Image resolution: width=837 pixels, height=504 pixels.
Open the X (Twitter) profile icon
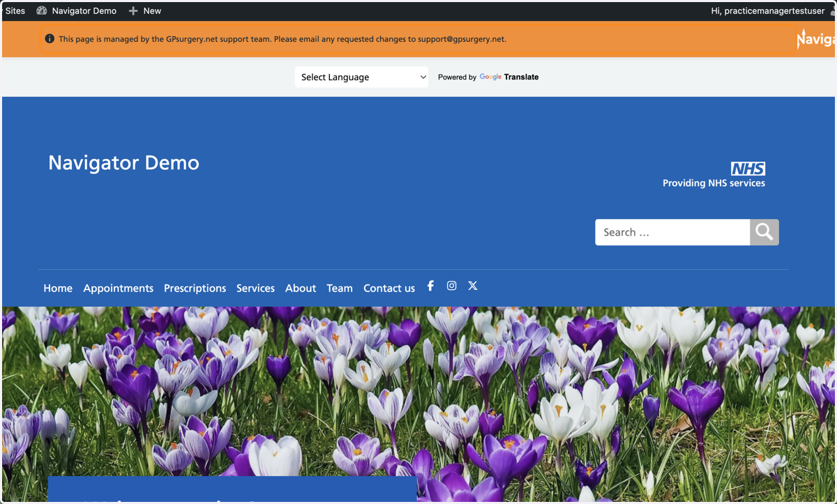point(473,286)
